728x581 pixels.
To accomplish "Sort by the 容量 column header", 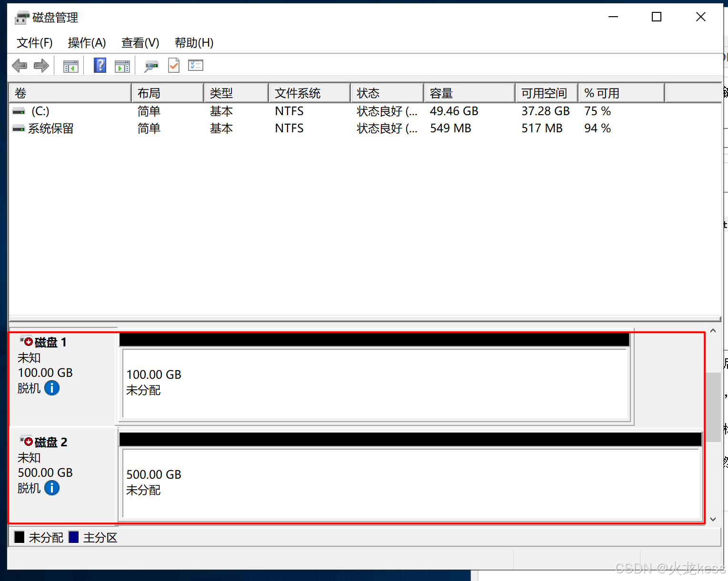I will point(469,93).
